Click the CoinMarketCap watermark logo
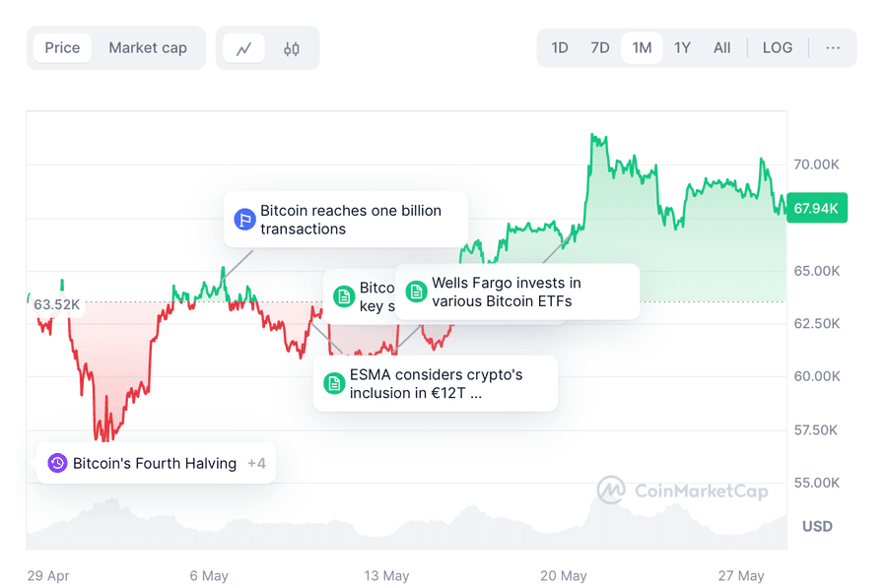 tap(611, 490)
